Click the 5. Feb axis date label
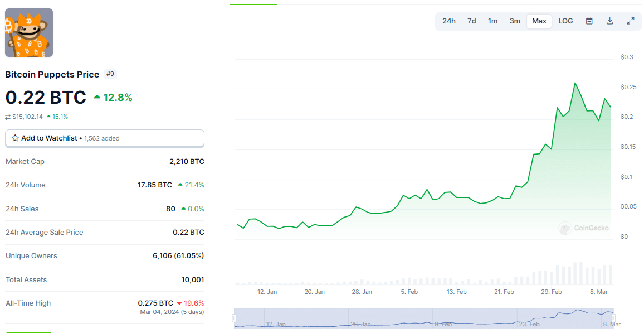The width and height of the screenshot is (644, 333). pyautogui.click(x=409, y=292)
